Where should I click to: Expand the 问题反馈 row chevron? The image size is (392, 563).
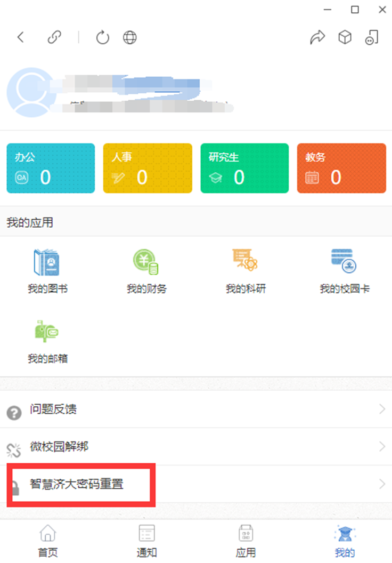pos(382,409)
